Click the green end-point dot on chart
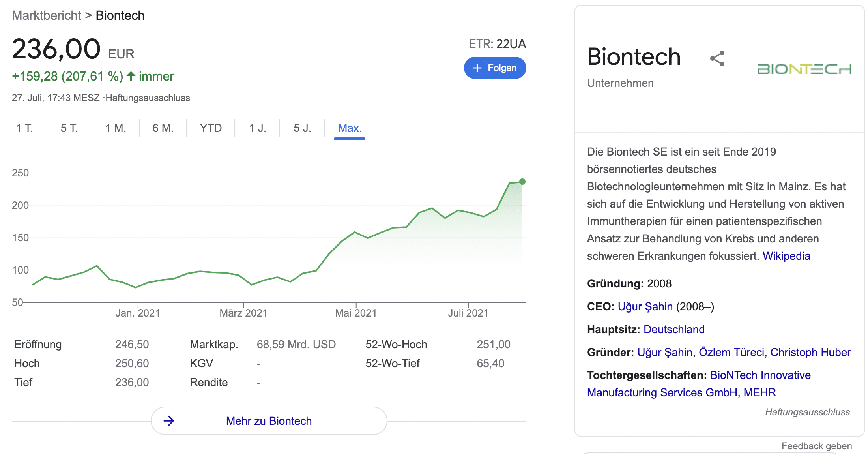Viewport: 868px width, 454px height. tap(522, 182)
